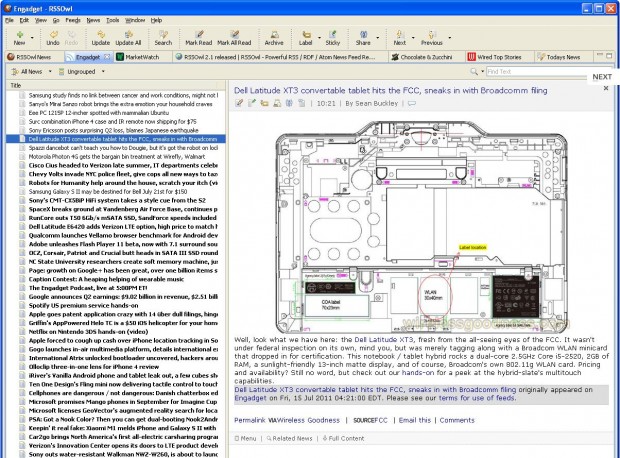
Task: Click the Dell Latitude schematic image
Action: click(x=422, y=227)
